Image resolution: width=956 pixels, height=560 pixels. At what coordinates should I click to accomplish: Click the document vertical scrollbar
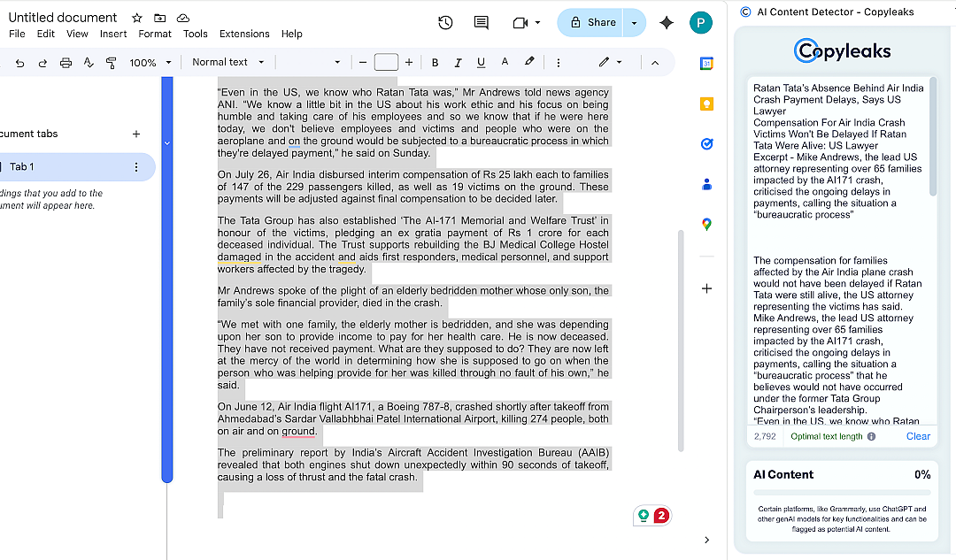681,340
